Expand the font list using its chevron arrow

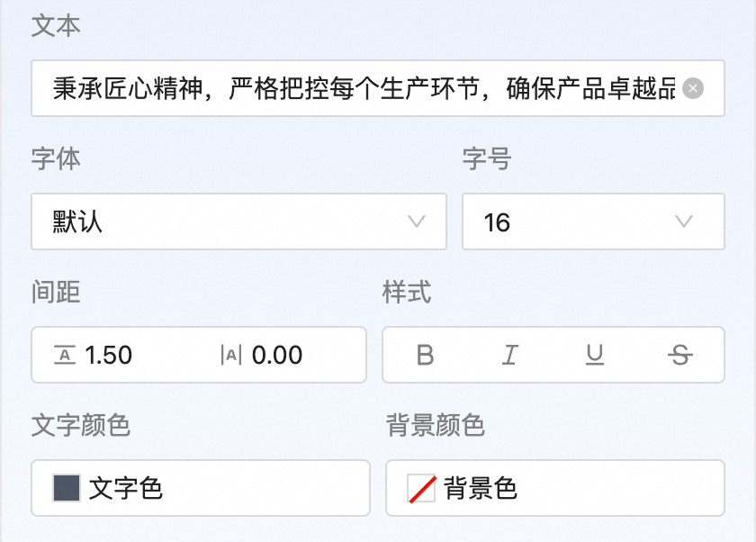[x=417, y=221]
